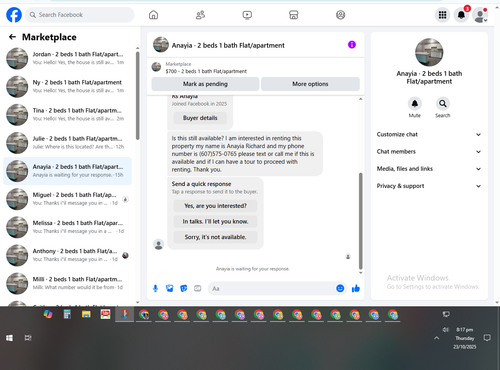
Task: Choose a GIF icon
Action: click(x=198, y=288)
